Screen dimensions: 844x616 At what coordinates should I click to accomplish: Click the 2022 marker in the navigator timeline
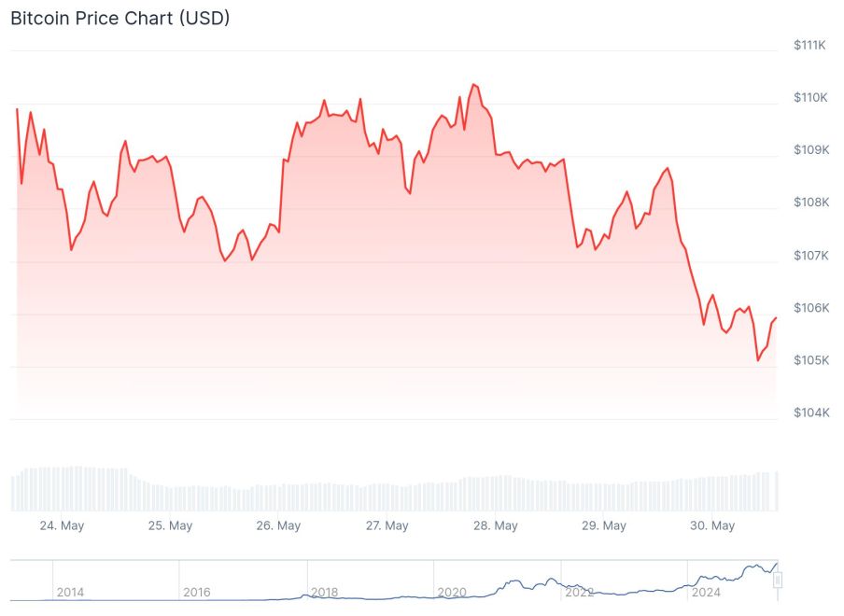579,592
